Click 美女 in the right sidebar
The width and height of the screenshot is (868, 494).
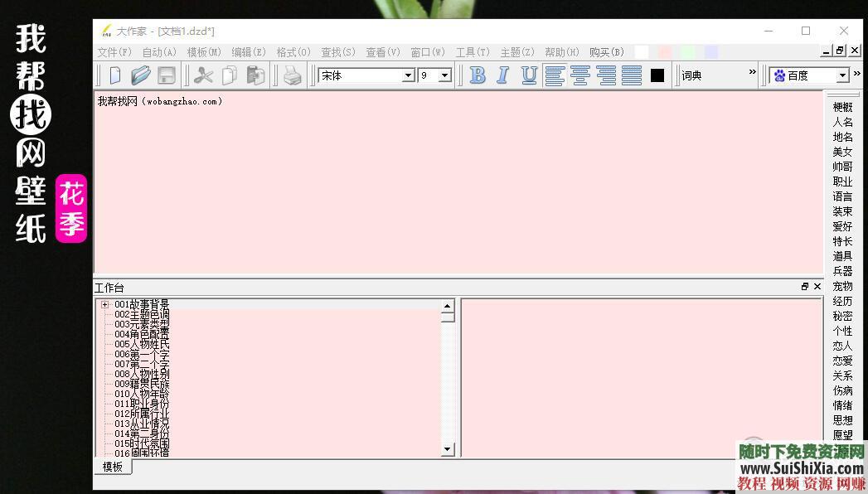[x=842, y=152]
